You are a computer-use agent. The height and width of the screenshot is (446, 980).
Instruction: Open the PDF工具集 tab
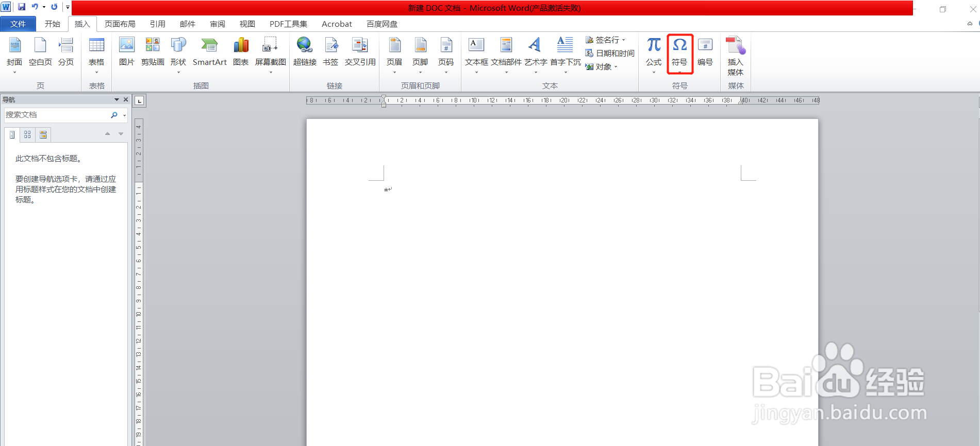tap(288, 24)
